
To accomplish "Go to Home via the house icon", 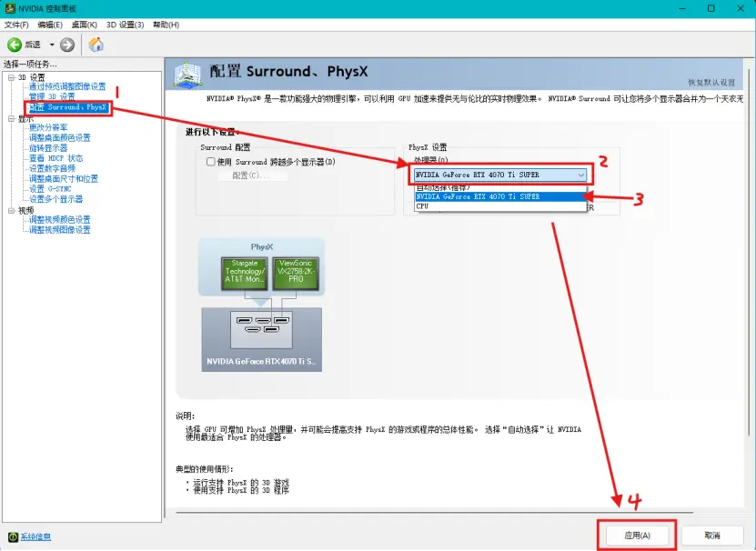I will click(96, 45).
